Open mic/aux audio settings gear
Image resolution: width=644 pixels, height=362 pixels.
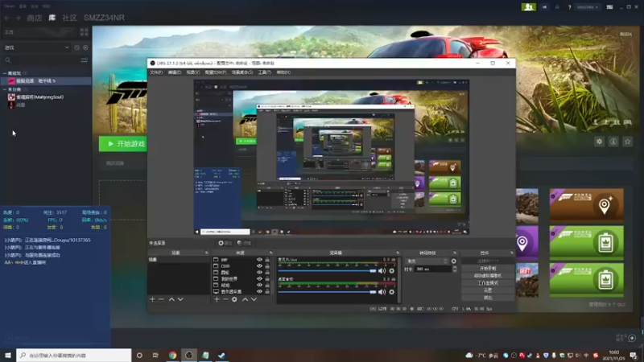(392, 271)
